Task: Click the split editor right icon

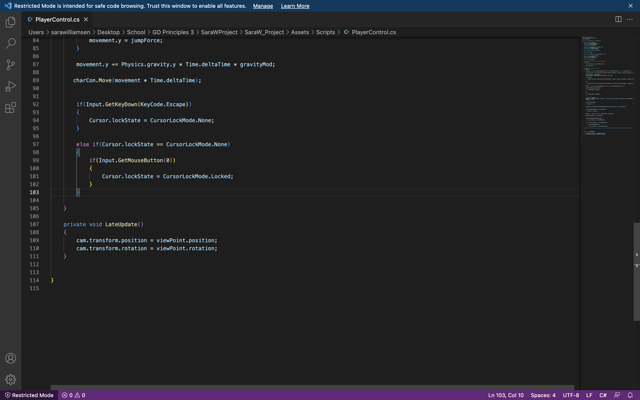Action: pyautogui.click(x=618, y=19)
